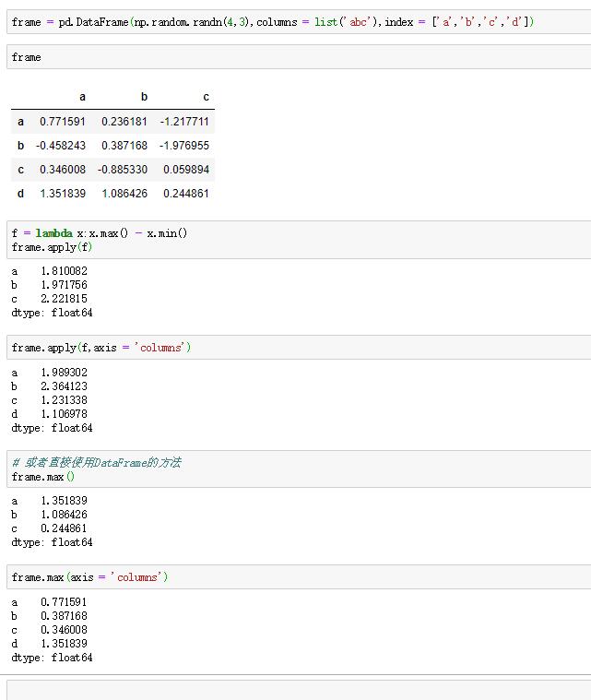Click table value -0.885330
This screenshot has width=591, height=700.
coord(123,170)
